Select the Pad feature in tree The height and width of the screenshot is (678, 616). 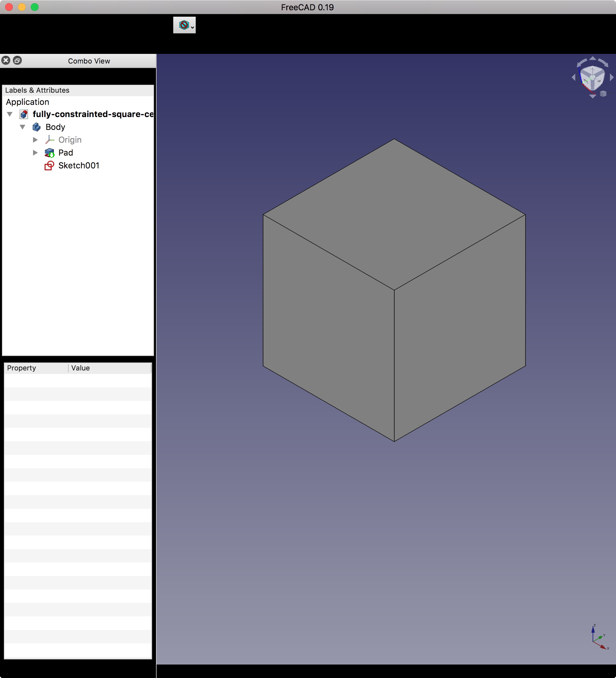click(65, 153)
